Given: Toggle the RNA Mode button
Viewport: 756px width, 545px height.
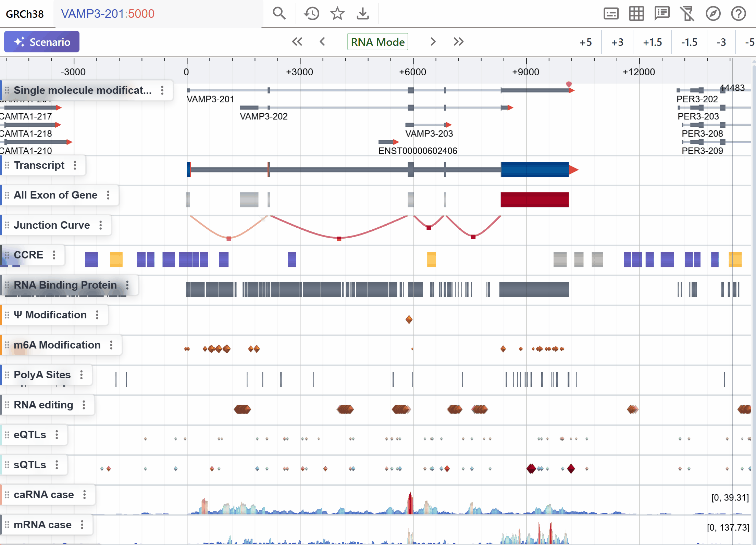Looking at the screenshot, I should [377, 42].
